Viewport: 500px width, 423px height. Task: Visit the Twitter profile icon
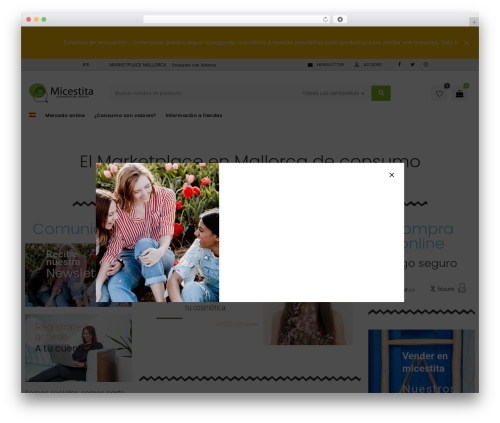coord(412,64)
